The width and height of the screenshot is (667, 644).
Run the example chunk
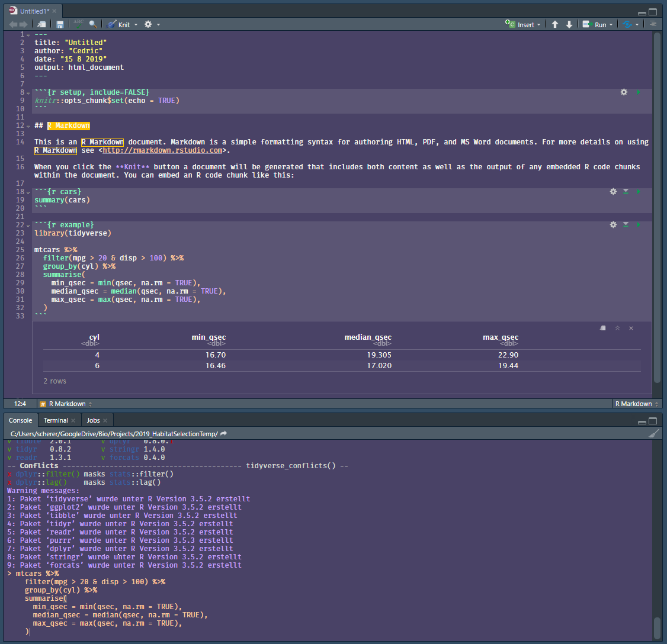pyautogui.click(x=638, y=224)
